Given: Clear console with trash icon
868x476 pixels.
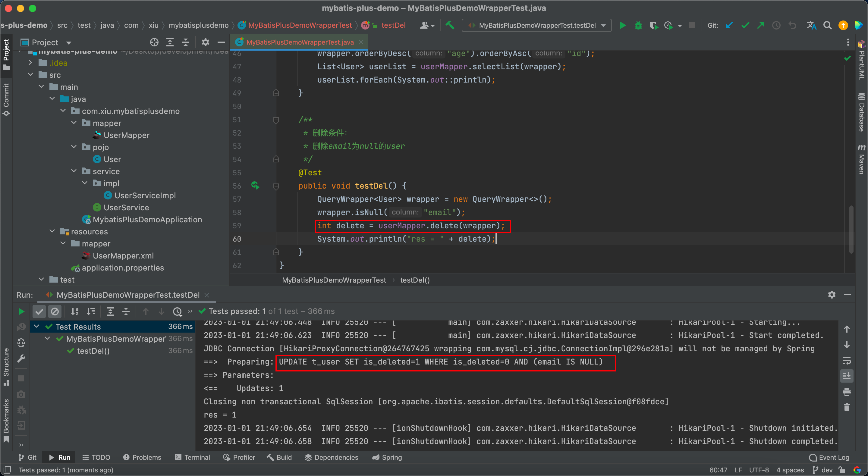Looking at the screenshot, I should [x=847, y=407].
